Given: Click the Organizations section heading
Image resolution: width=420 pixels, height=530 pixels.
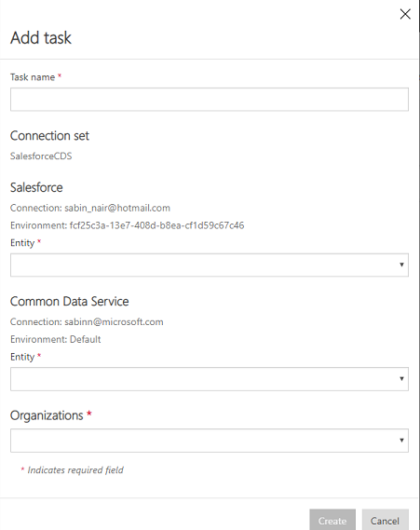Looking at the screenshot, I should pos(47,415).
